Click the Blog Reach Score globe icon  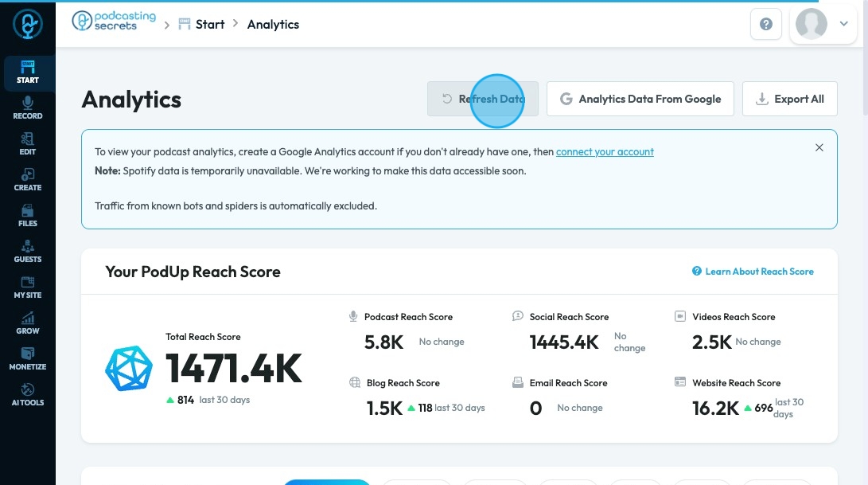point(355,382)
